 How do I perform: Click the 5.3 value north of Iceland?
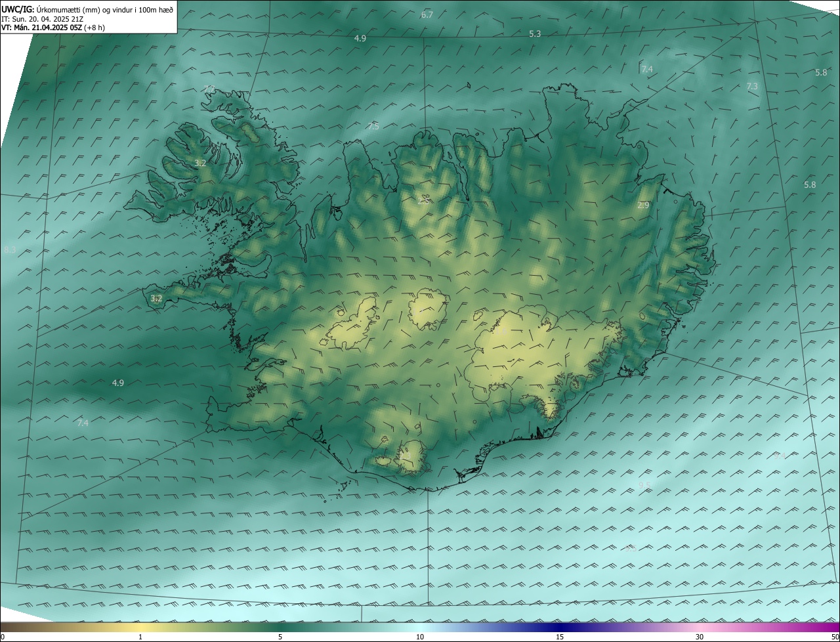click(535, 33)
